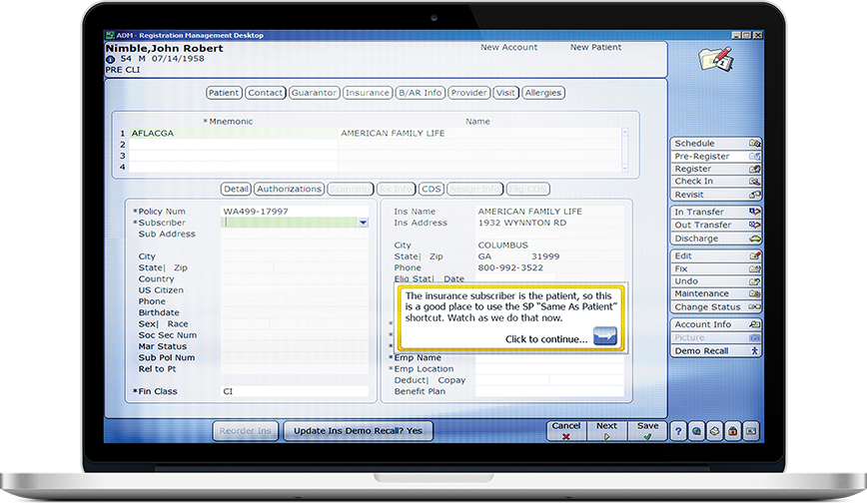Click the Policy Num input field
Screen dimensions: 867x504
295,212
